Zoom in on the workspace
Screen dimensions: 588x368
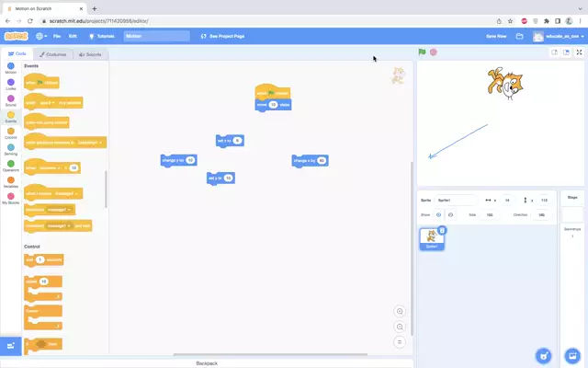pyautogui.click(x=400, y=311)
